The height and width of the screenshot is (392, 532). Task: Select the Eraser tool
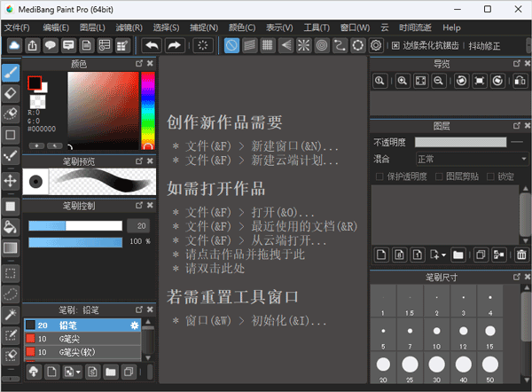[x=11, y=92]
